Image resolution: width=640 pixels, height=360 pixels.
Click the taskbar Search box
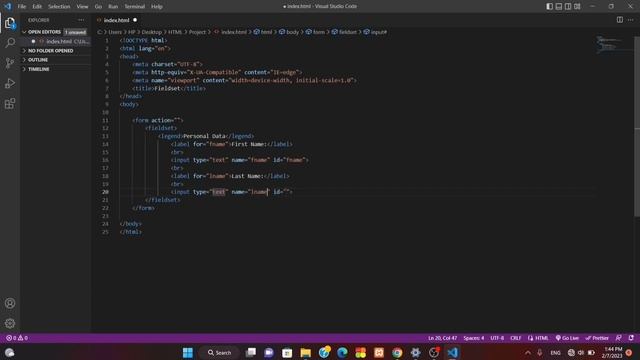(220, 353)
